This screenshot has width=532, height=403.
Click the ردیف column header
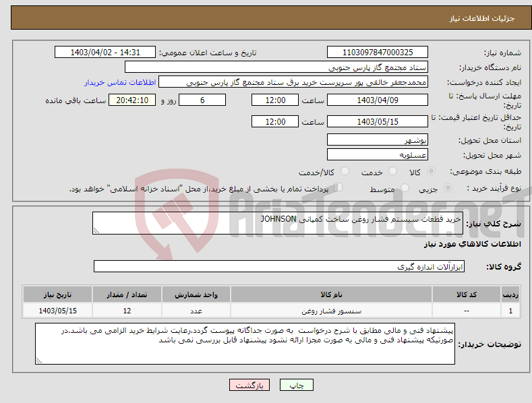tap(510, 294)
